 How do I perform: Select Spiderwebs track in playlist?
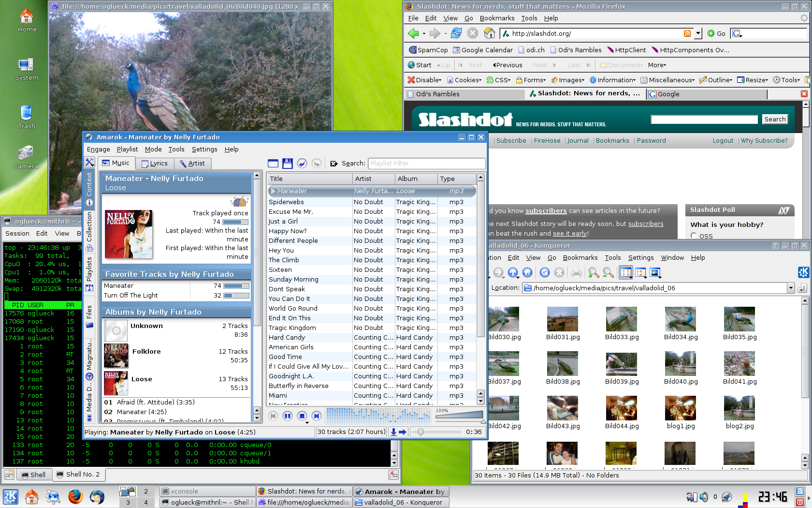[372, 202]
